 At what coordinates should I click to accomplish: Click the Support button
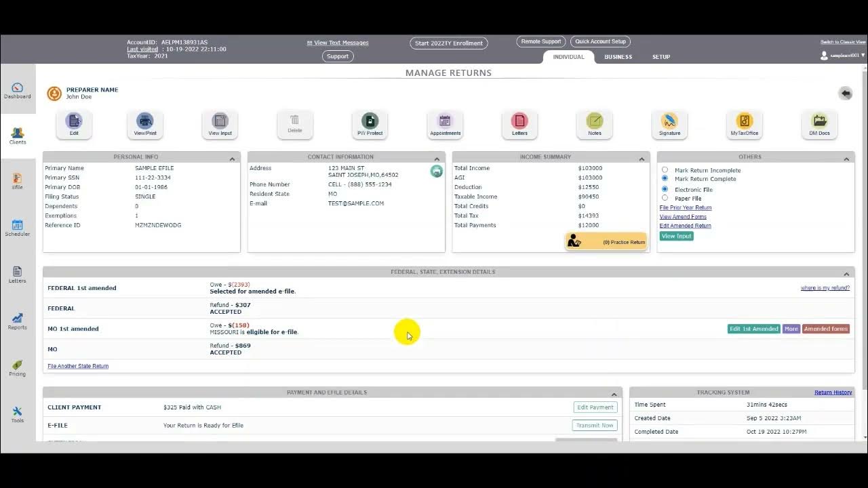click(x=338, y=56)
